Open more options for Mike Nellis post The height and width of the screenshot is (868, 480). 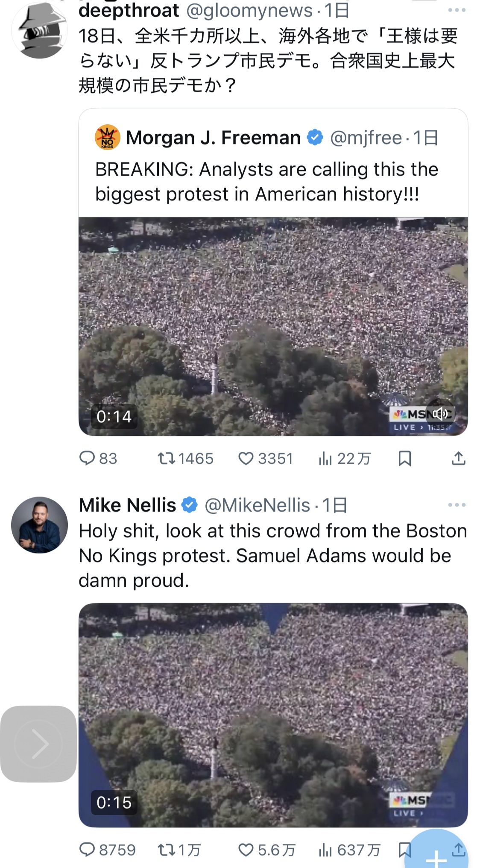tap(457, 505)
